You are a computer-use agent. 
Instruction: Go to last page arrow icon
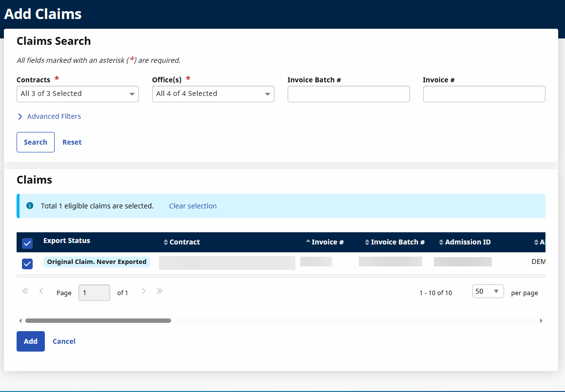(159, 291)
